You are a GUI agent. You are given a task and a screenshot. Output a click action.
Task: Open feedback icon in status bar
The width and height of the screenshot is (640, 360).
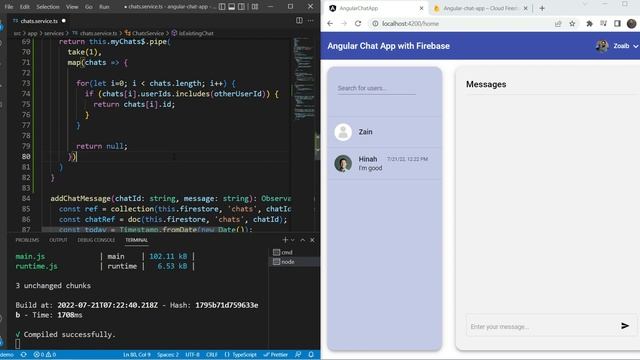[x=298, y=355]
